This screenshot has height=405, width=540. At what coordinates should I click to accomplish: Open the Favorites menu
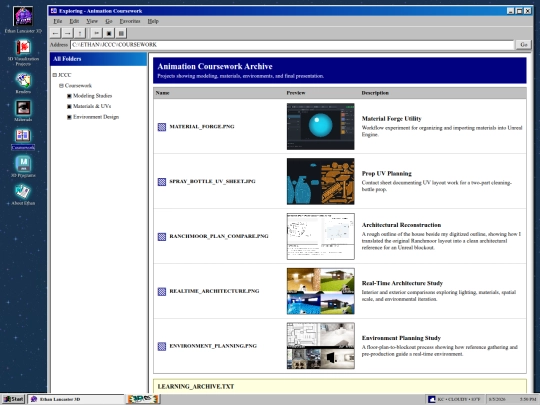click(x=130, y=21)
